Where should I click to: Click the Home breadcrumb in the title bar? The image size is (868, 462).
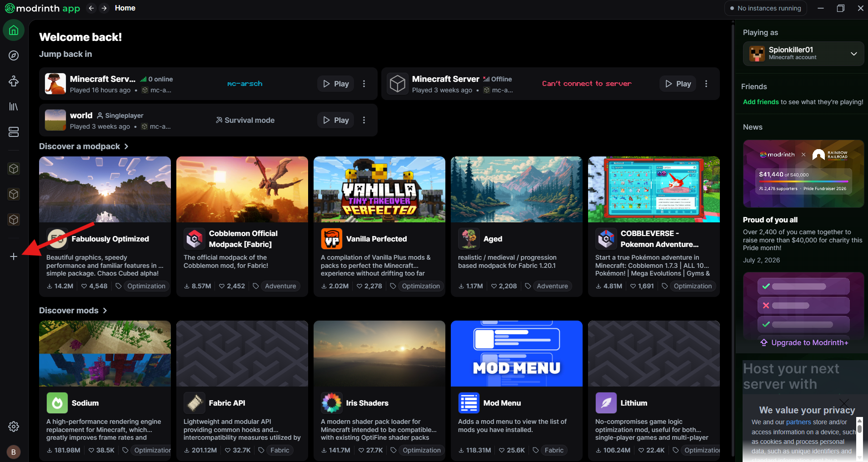[x=125, y=8]
